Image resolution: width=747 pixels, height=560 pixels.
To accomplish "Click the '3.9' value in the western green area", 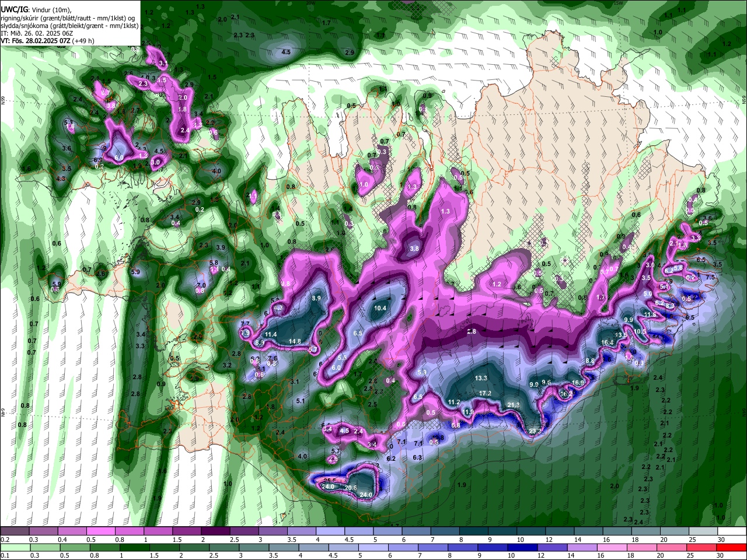I will pos(221,247).
